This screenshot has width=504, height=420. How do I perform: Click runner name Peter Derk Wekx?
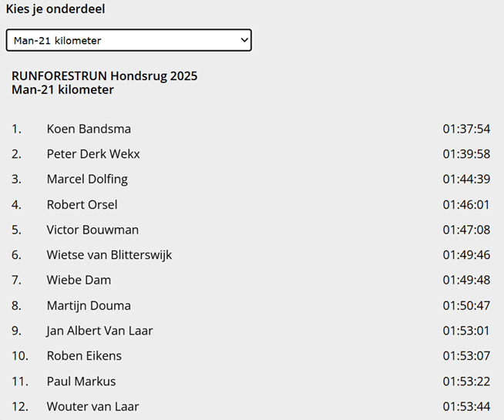point(93,154)
